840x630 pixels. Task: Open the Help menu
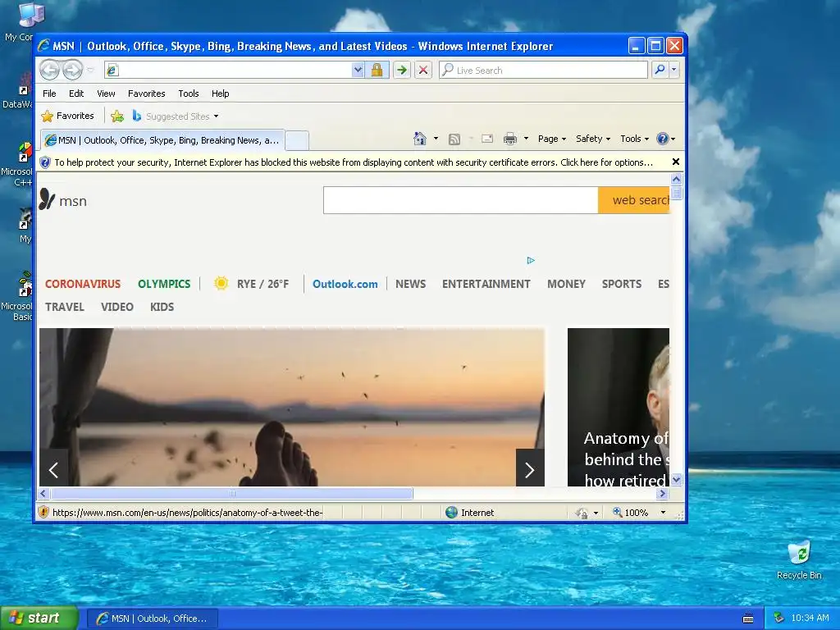click(x=220, y=94)
